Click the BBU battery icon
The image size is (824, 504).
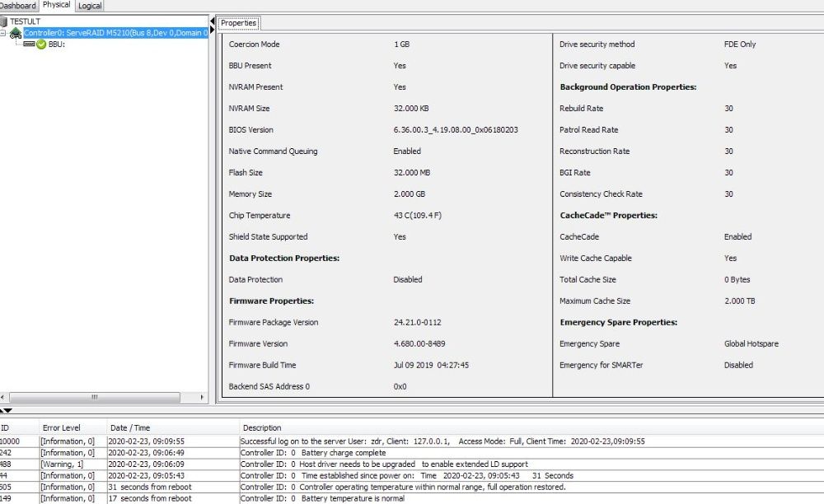[29, 44]
